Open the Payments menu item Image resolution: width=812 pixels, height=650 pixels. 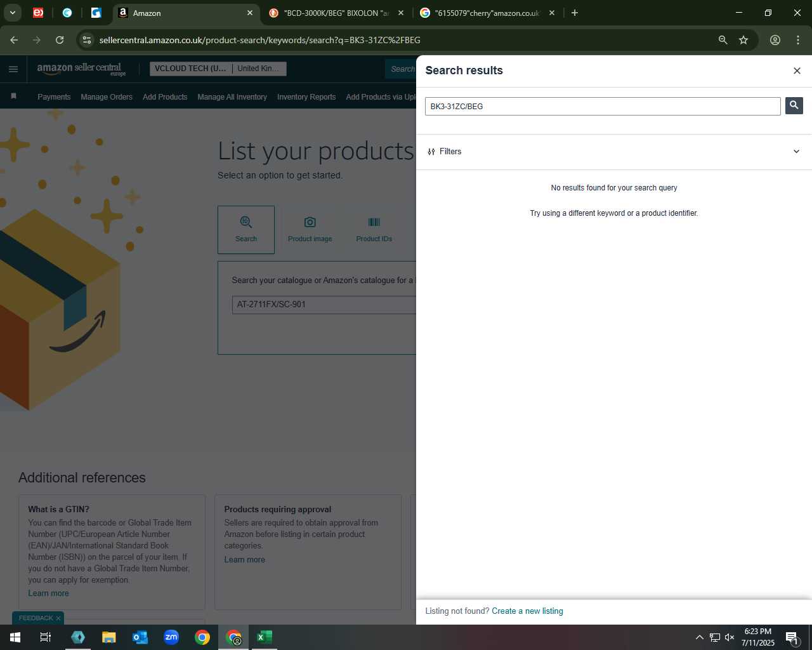pos(54,97)
